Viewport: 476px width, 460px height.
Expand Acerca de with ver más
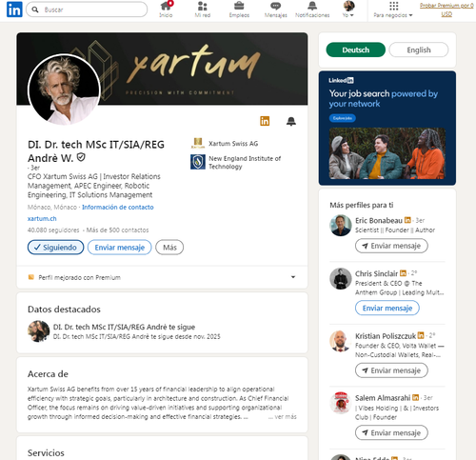click(x=283, y=416)
